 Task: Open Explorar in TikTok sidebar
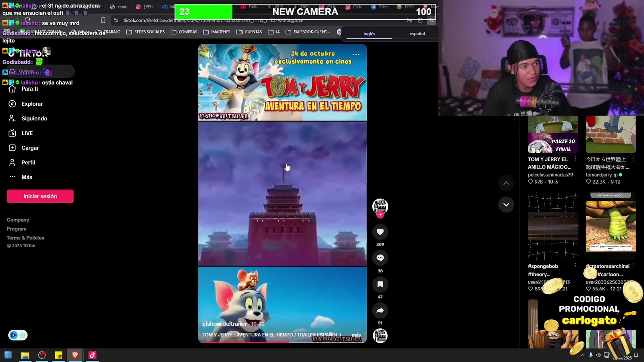tap(25, 104)
